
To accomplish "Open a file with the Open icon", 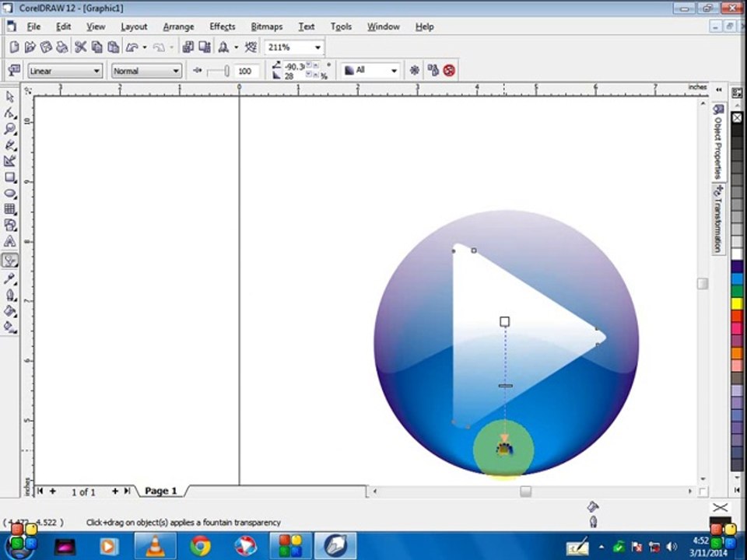I will tap(30, 47).
